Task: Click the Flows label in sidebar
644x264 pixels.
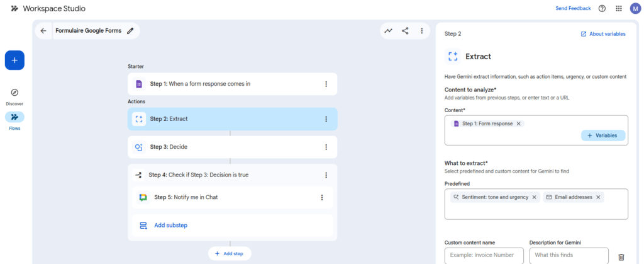Action: click(x=14, y=129)
